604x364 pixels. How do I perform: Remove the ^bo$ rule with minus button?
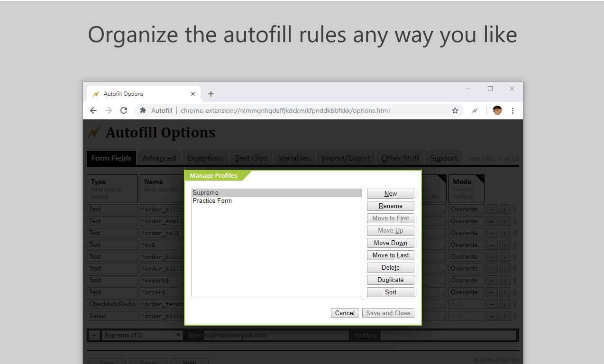493,245
